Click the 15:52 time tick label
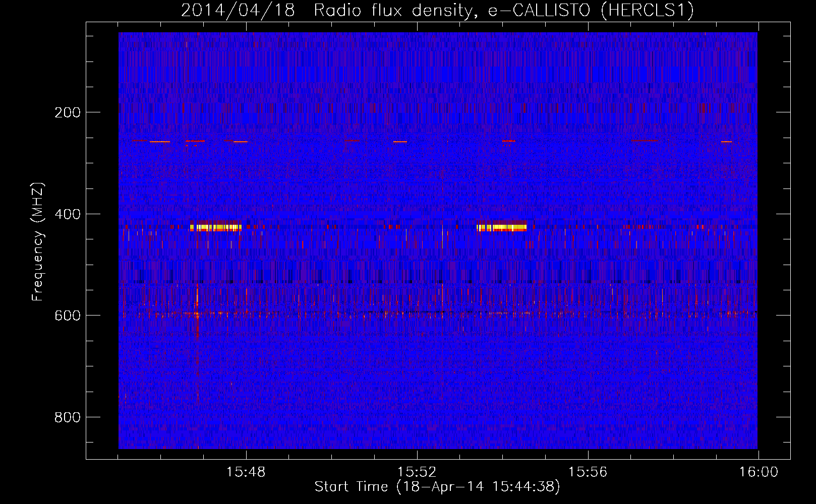The height and width of the screenshot is (504, 816). [x=417, y=472]
